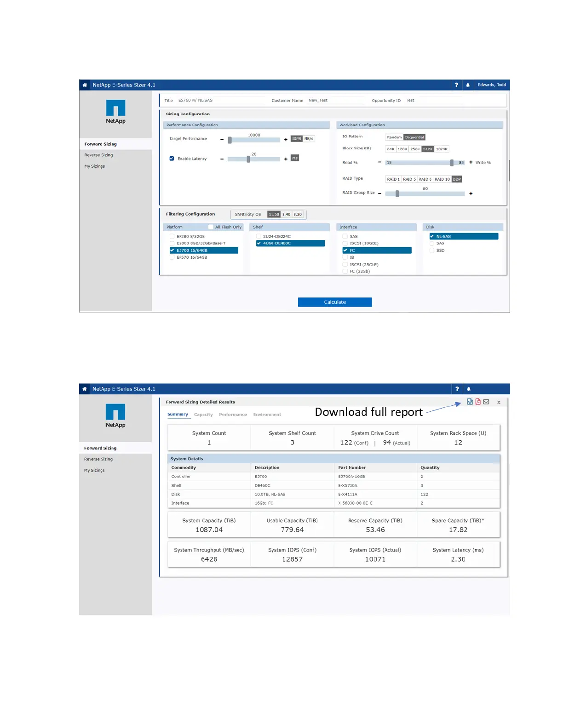Click NetApp logo in lower window sidebar
This screenshot has width=563, height=728.
pos(115,416)
